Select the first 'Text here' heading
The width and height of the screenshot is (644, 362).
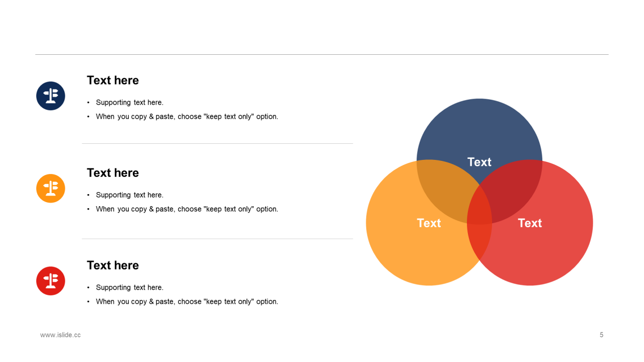click(x=113, y=80)
